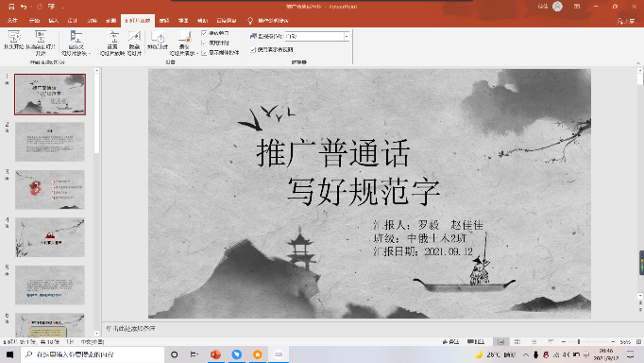Open the Monitor selection dropdown
This screenshot has width=644, height=363.
[x=347, y=36]
